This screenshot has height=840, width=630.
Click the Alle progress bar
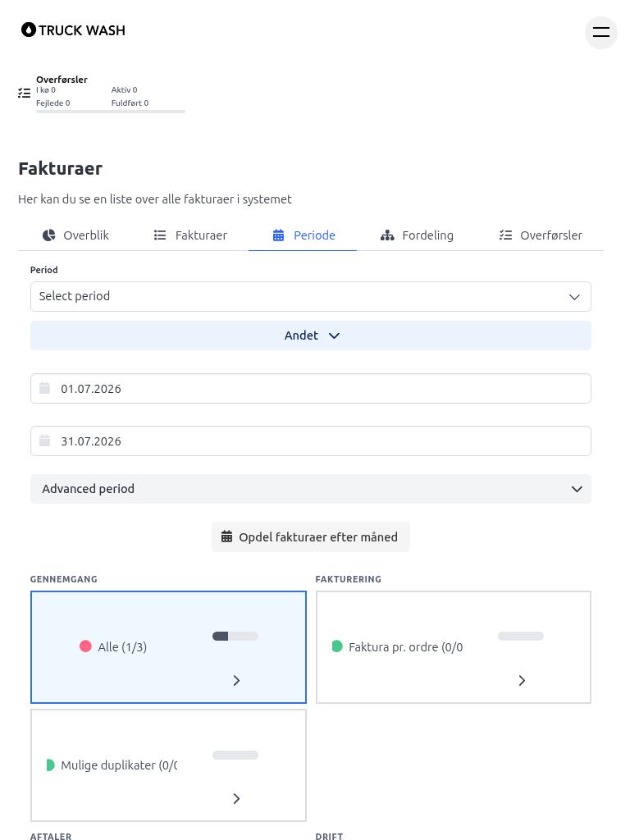point(235,636)
